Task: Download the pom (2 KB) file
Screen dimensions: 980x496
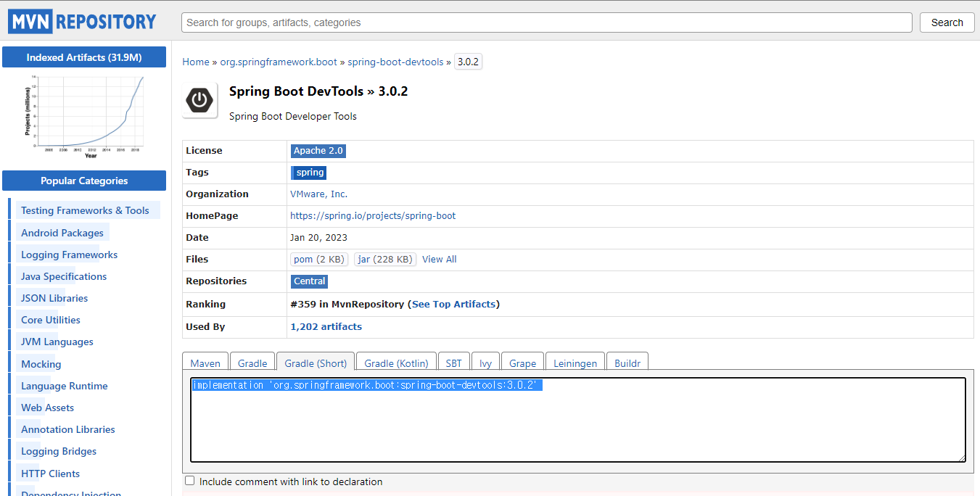Action: (x=319, y=260)
